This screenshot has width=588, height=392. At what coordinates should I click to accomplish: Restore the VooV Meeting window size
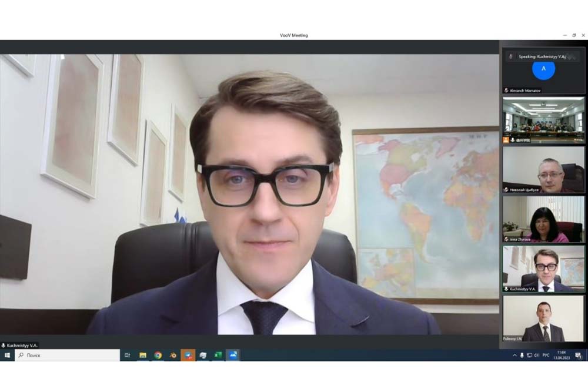tap(574, 35)
